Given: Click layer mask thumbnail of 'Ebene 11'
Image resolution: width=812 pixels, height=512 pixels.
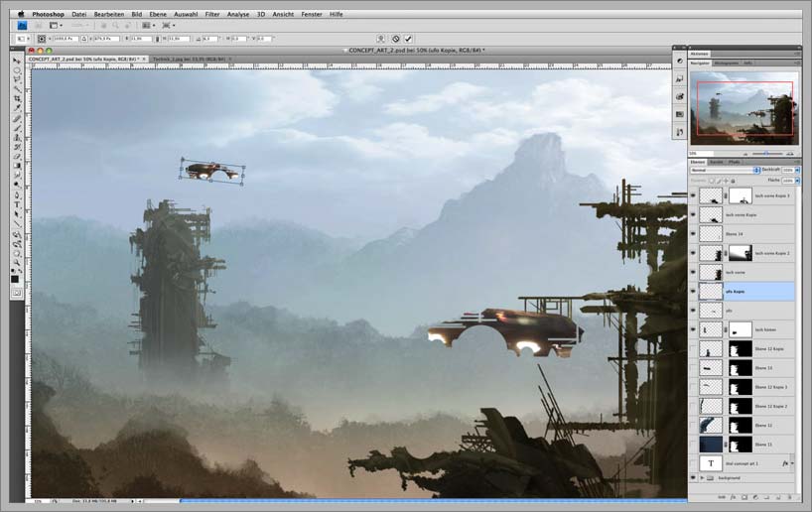Looking at the screenshot, I should tap(741, 445).
